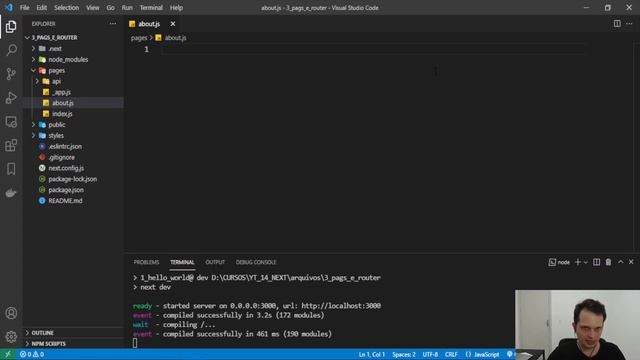This screenshot has height=360, width=640.
Task: Change indentation via Spaces: 2
Action: pyautogui.click(x=404, y=354)
